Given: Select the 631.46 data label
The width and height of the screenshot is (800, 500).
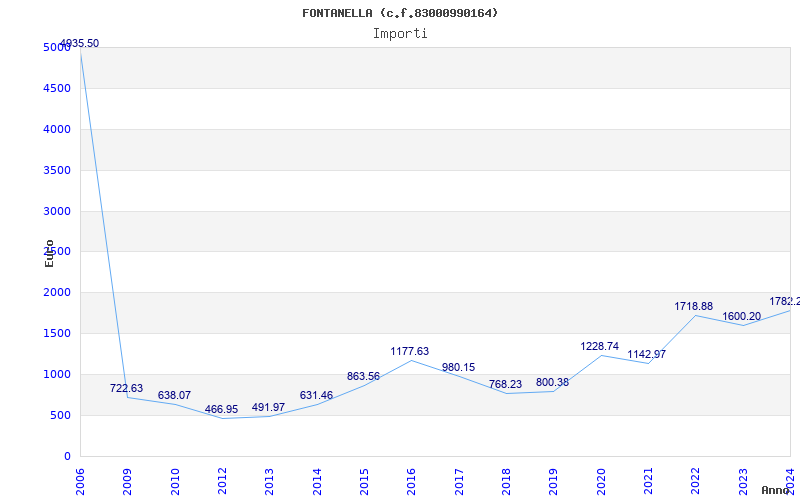Looking at the screenshot, I should pos(316,395).
